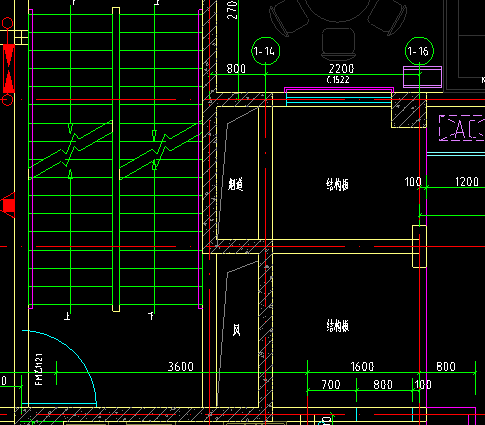Select the grid axis bubble 1-16
This screenshot has width=485, height=425.
click(x=419, y=51)
